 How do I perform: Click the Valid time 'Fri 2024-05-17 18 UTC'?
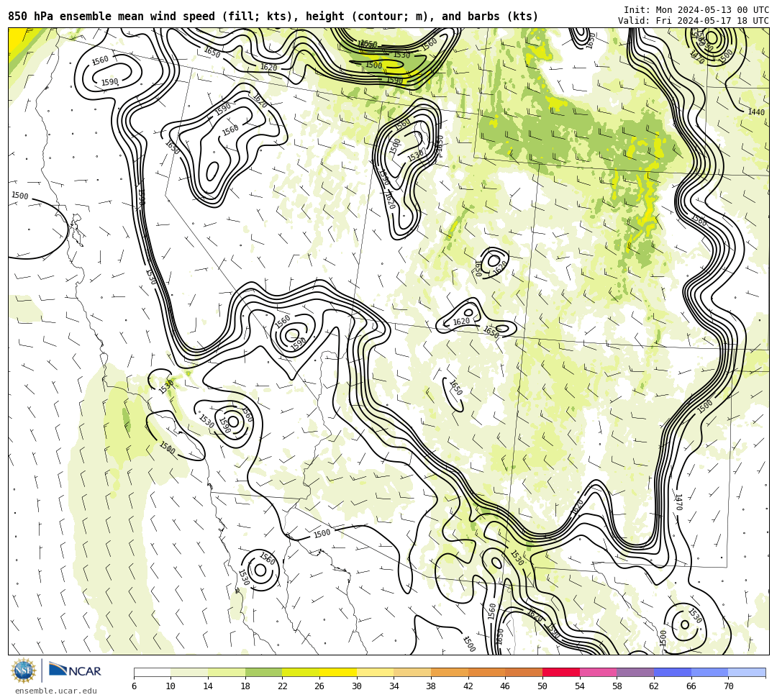[712, 21]
